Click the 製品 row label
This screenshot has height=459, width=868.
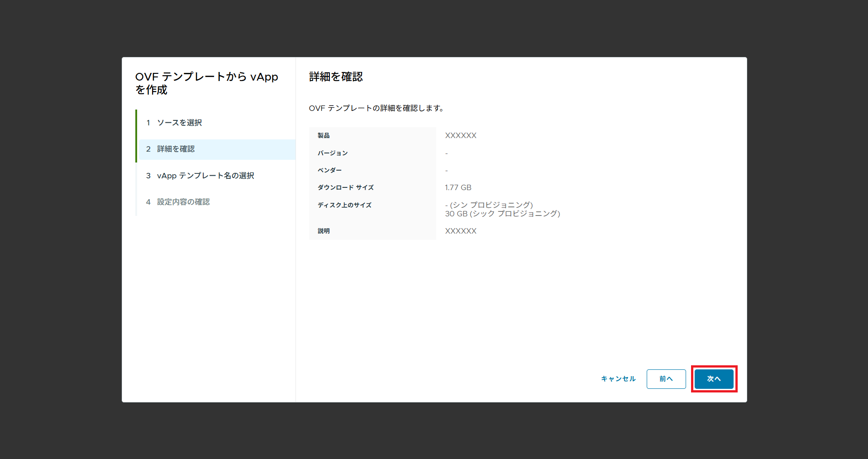tap(324, 136)
